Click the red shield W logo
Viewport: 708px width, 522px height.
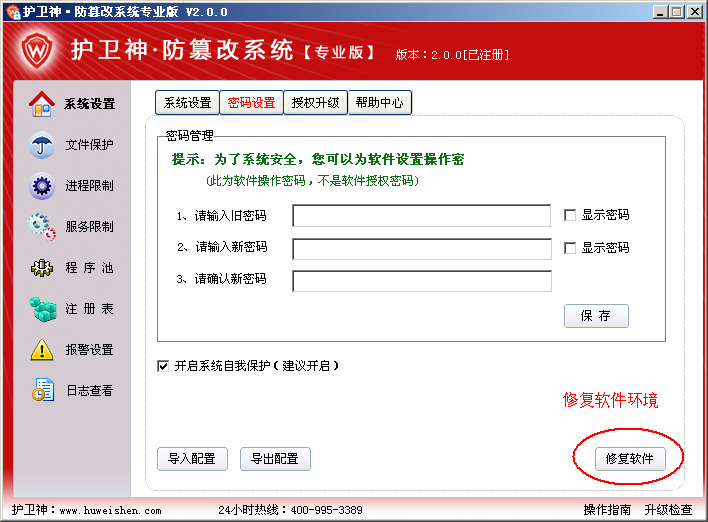point(37,50)
